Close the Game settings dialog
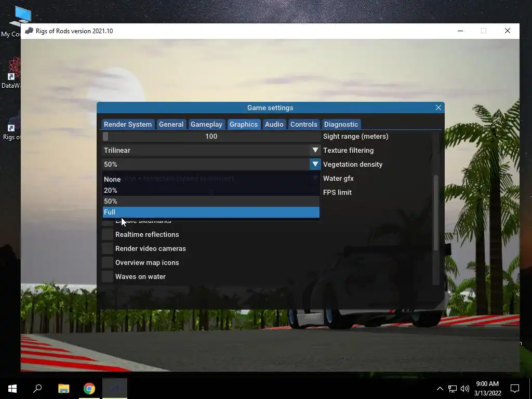Viewport: 532px width, 399px height. click(x=438, y=108)
